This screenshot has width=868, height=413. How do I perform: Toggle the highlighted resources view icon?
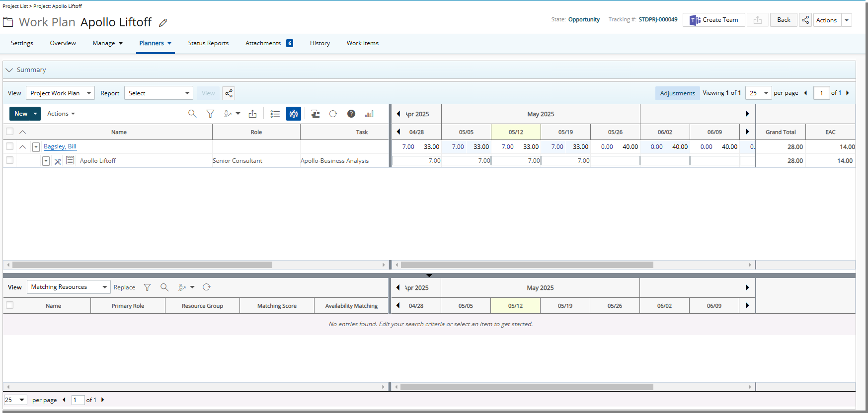[294, 114]
